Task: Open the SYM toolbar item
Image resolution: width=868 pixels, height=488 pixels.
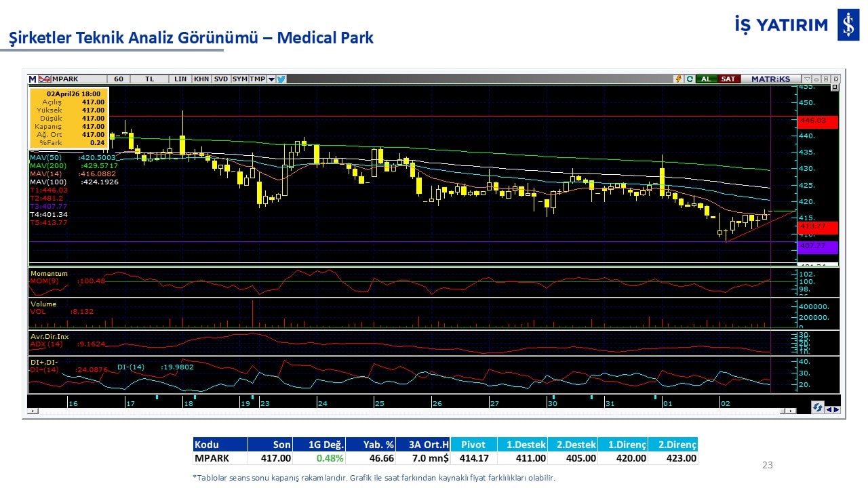Action: (239, 79)
